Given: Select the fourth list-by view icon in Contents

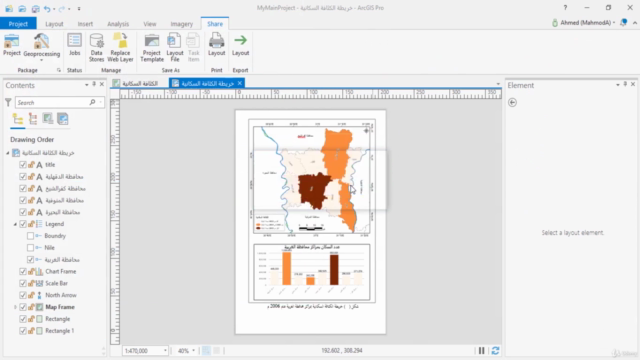Looking at the screenshot, I should 62,119.
